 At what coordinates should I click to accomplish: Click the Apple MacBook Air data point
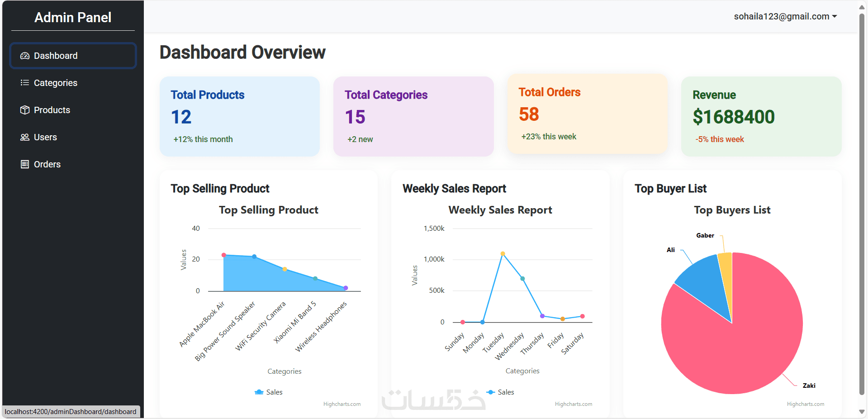[223, 255]
